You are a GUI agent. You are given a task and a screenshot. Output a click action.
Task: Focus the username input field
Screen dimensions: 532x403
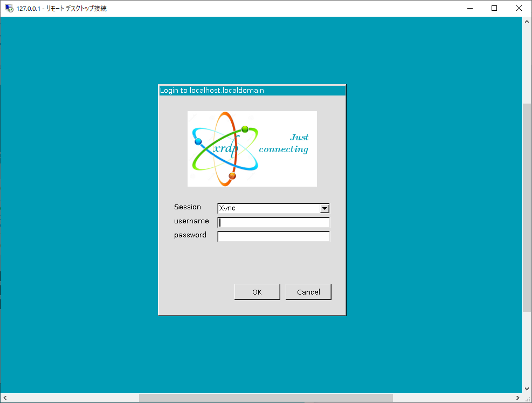(x=273, y=222)
